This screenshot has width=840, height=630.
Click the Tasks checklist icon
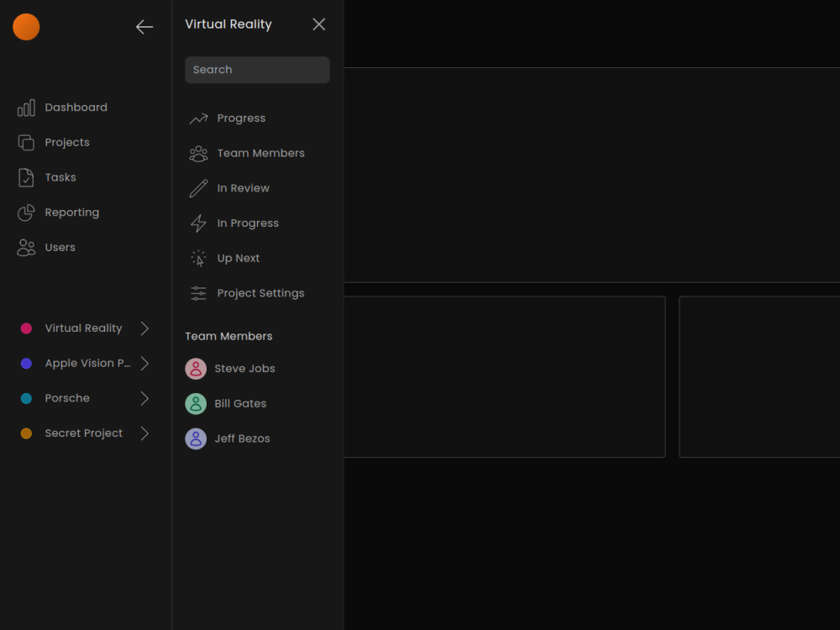click(25, 177)
